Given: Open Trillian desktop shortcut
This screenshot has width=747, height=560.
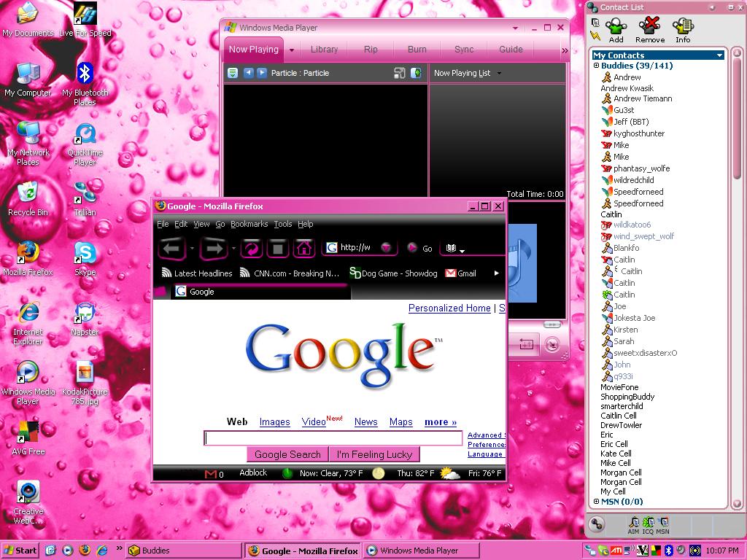Looking at the screenshot, I should [x=85, y=200].
